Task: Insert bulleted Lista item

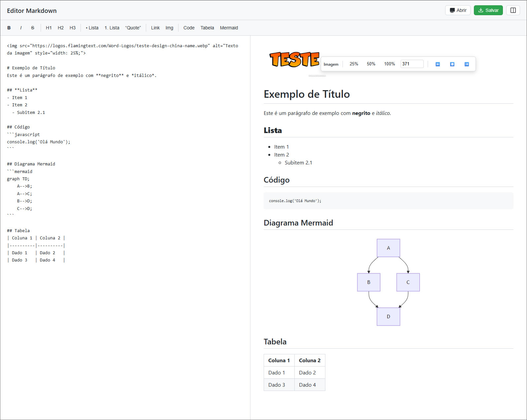Action: point(92,28)
